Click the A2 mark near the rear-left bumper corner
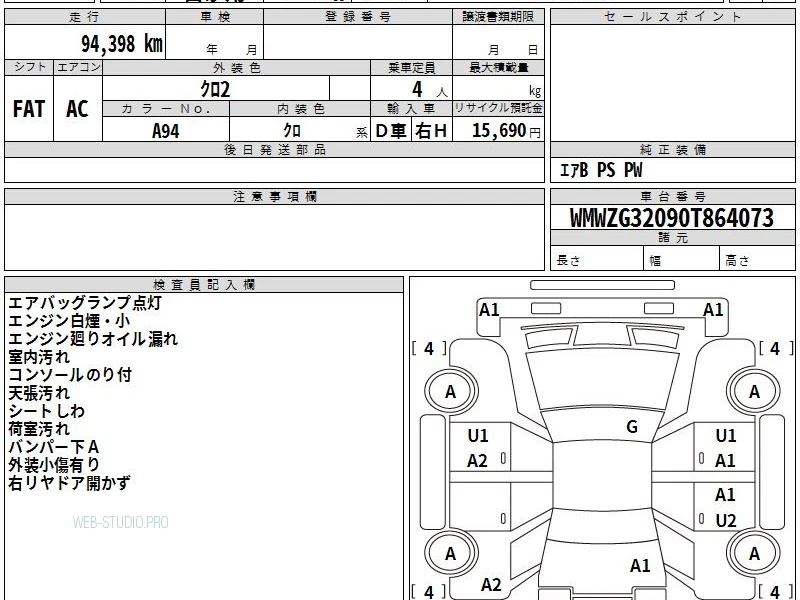The image size is (800, 600). pyautogui.click(x=491, y=585)
